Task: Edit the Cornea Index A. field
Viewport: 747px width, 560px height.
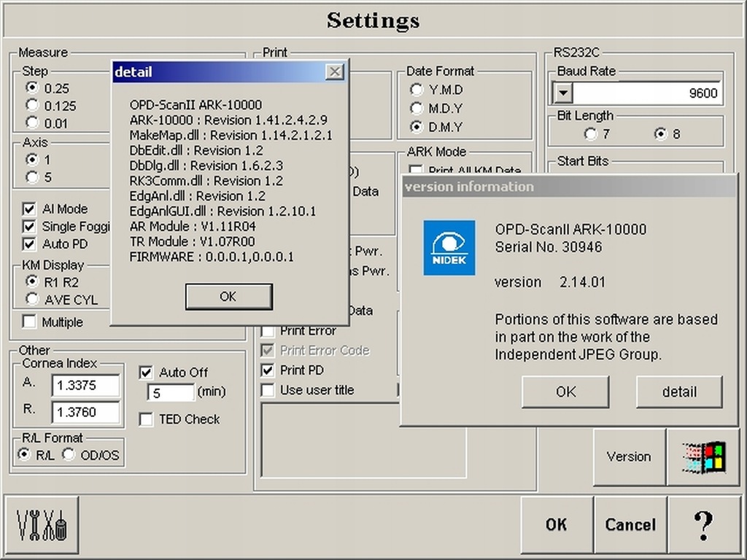Action: [86, 385]
